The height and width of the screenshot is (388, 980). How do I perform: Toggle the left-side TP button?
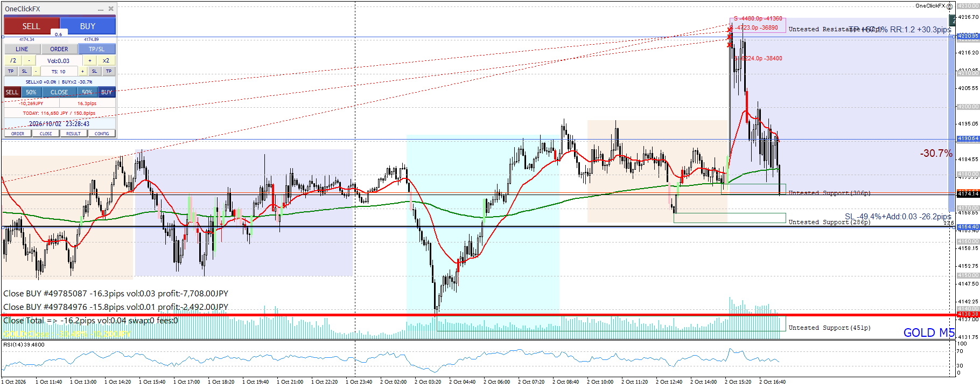11,71
